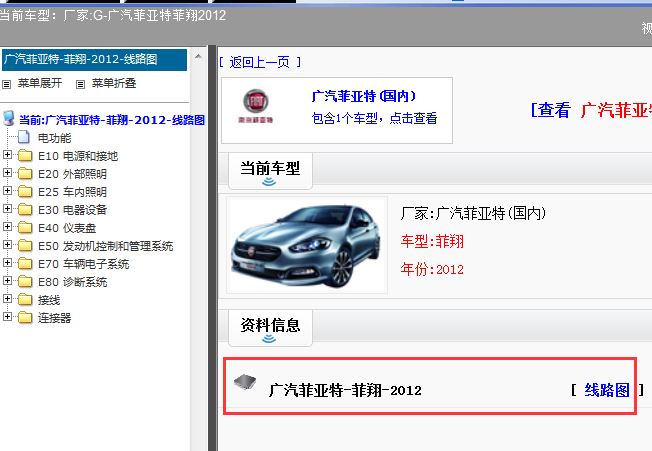
Task: Click the 菜单折叠 text
Action: point(114,84)
